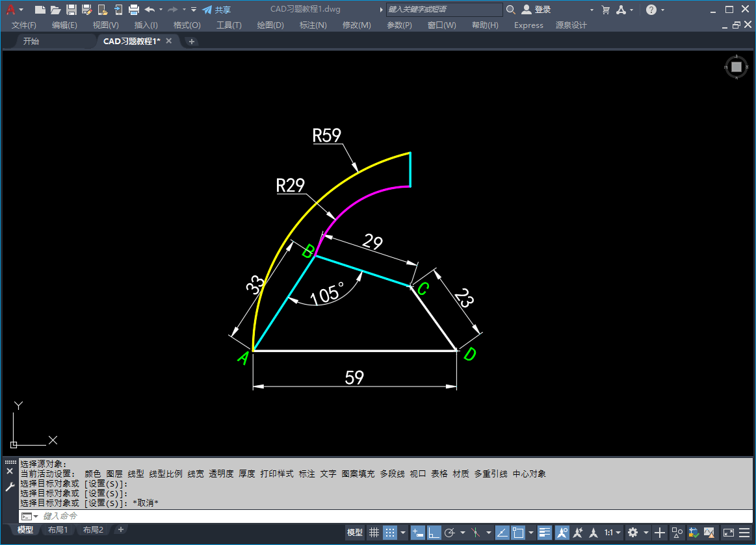
Task: Open command line customize wrench icon
Action: pyautogui.click(x=10, y=487)
